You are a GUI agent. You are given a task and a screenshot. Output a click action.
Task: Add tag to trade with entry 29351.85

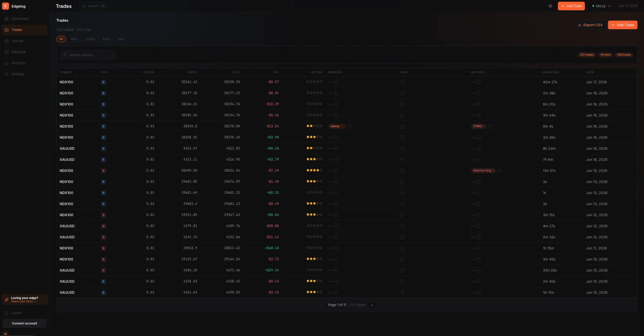[x=402, y=215]
